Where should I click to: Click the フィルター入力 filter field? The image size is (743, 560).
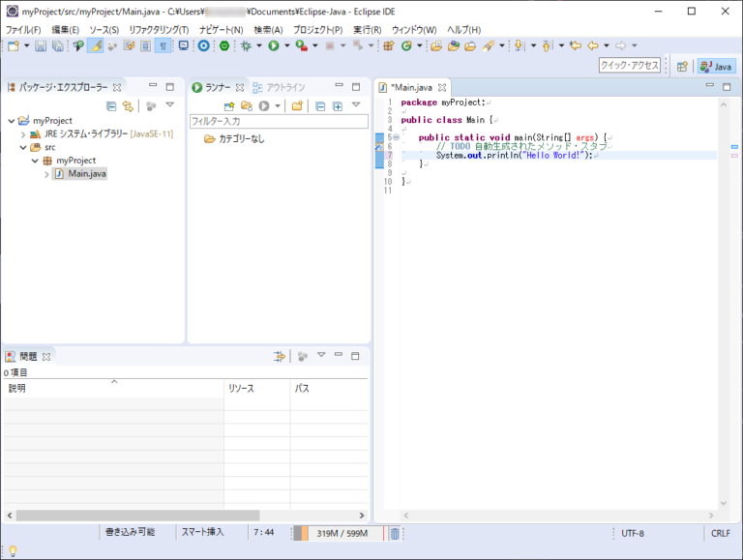pos(279,121)
